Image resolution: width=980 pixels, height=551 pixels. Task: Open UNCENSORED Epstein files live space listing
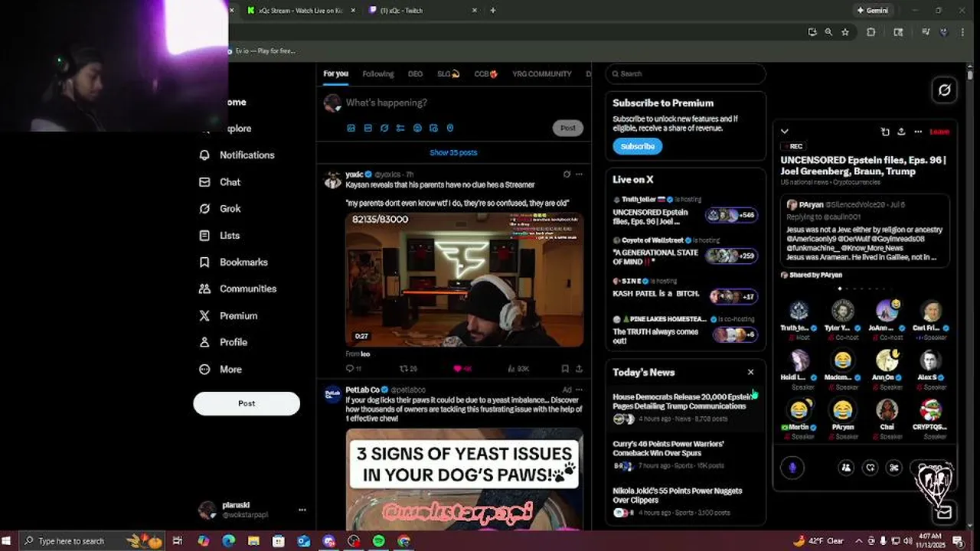tap(685, 210)
